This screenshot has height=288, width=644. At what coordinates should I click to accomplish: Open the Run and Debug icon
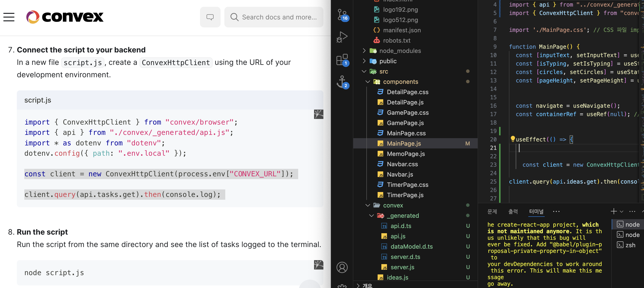click(x=342, y=37)
